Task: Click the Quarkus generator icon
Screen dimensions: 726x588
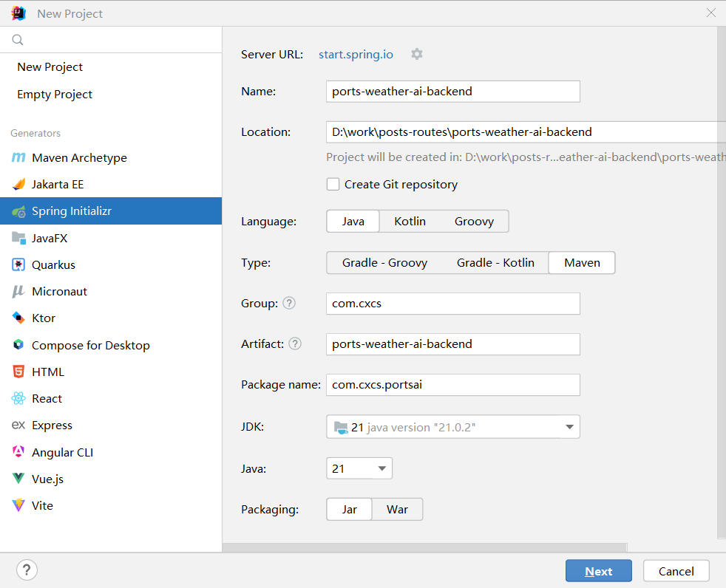Action: click(x=18, y=265)
